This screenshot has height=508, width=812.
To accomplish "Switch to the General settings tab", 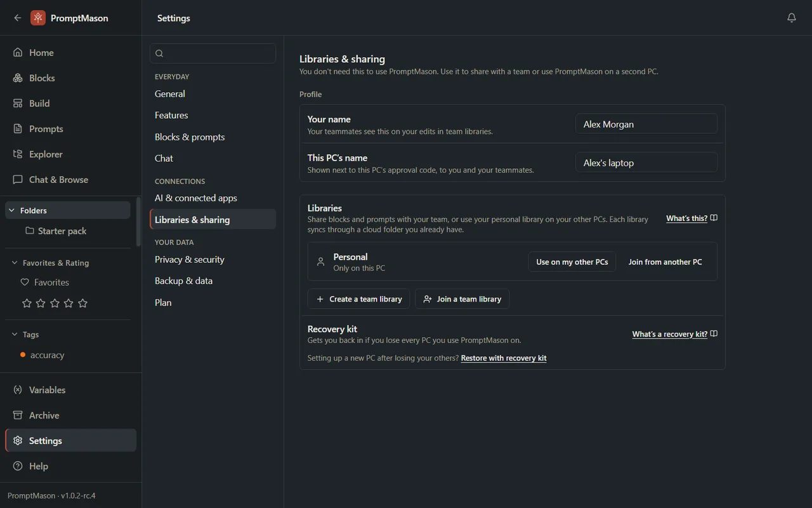I will click(213, 94).
